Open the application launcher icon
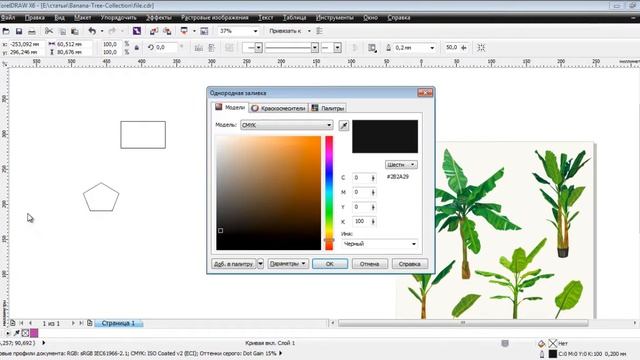Image resolution: width=640 pixels, height=360 pixels. click(184, 31)
